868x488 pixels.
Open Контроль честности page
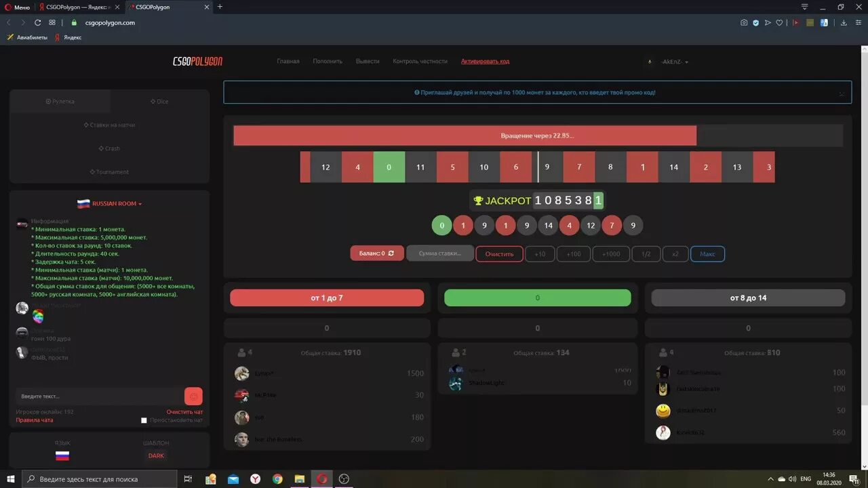click(420, 61)
